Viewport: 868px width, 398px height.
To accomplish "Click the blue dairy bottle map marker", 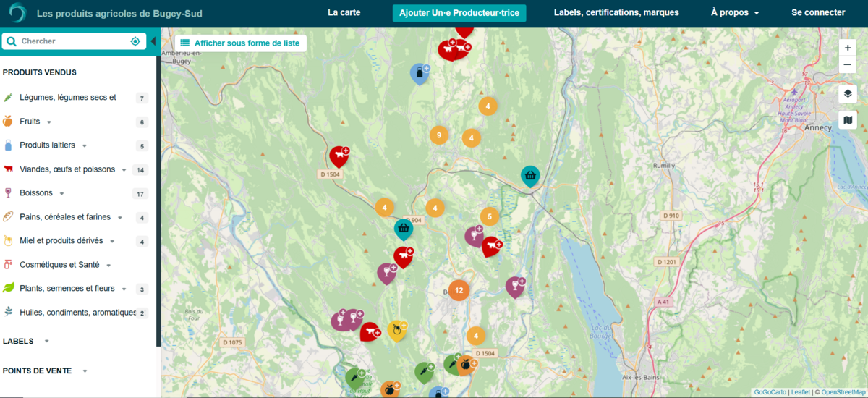I will tap(418, 73).
